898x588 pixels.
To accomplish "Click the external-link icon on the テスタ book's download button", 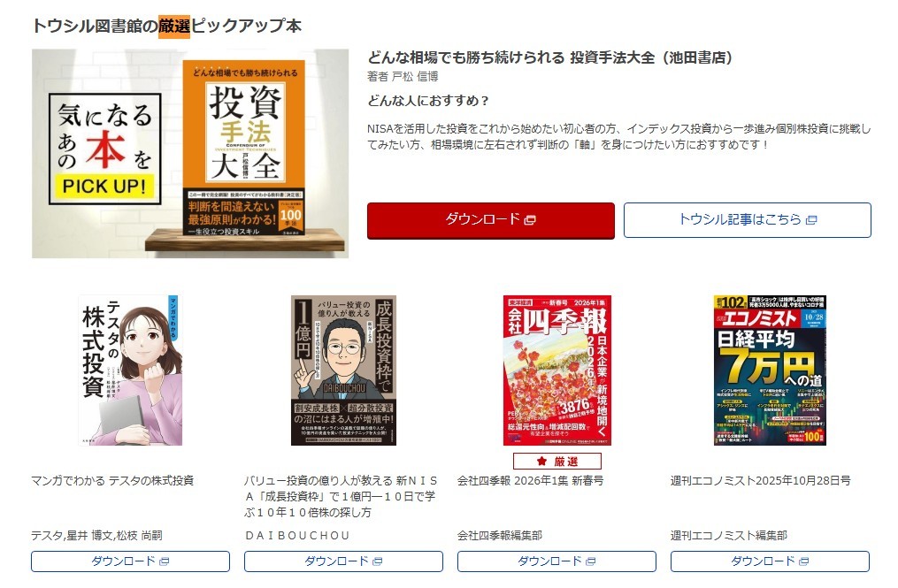I will coord(165,561).
